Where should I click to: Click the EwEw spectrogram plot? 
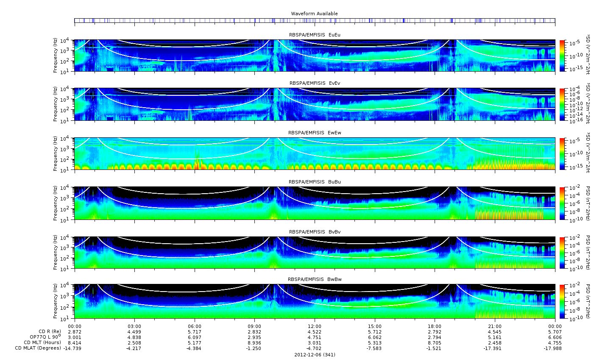click(315, 153)
